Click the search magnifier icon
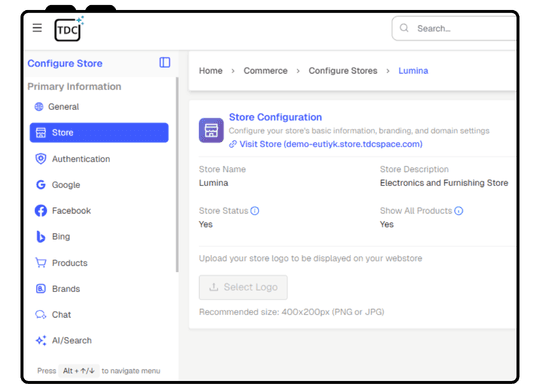The image size is (540, 384). 404,28
